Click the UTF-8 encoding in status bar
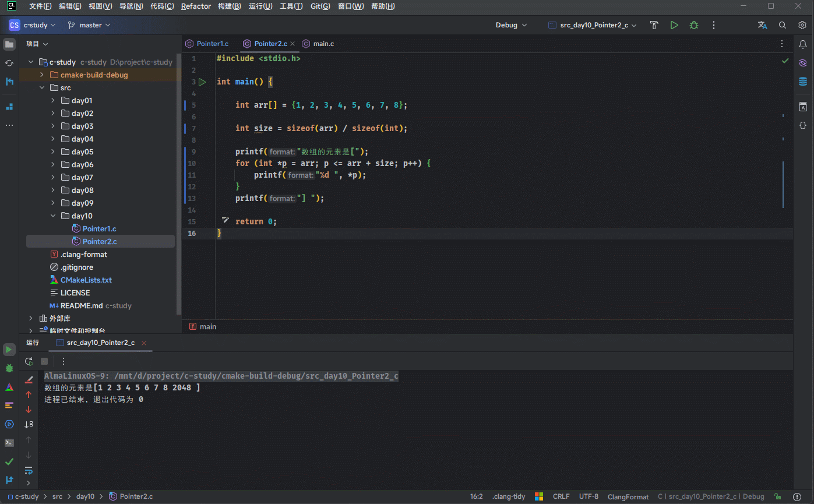 pyautogui.click(x=589, y=496)
